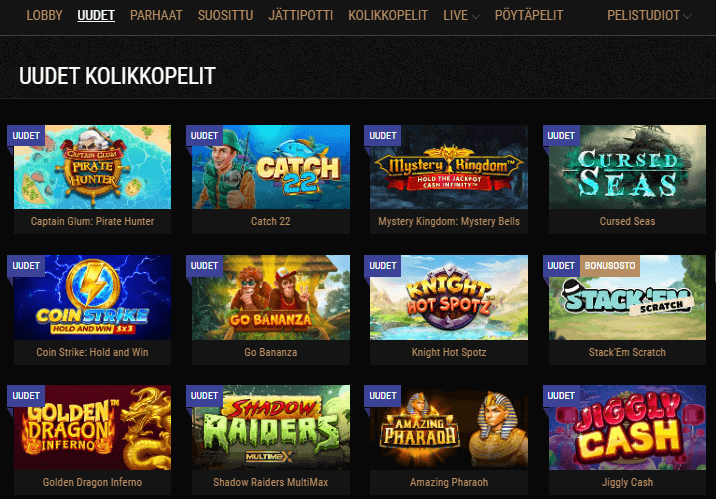Screen dimensions: 716x499
Task: Select the Cursed Seas game tile
Action: pyautogui.click(x=627, y=167)
